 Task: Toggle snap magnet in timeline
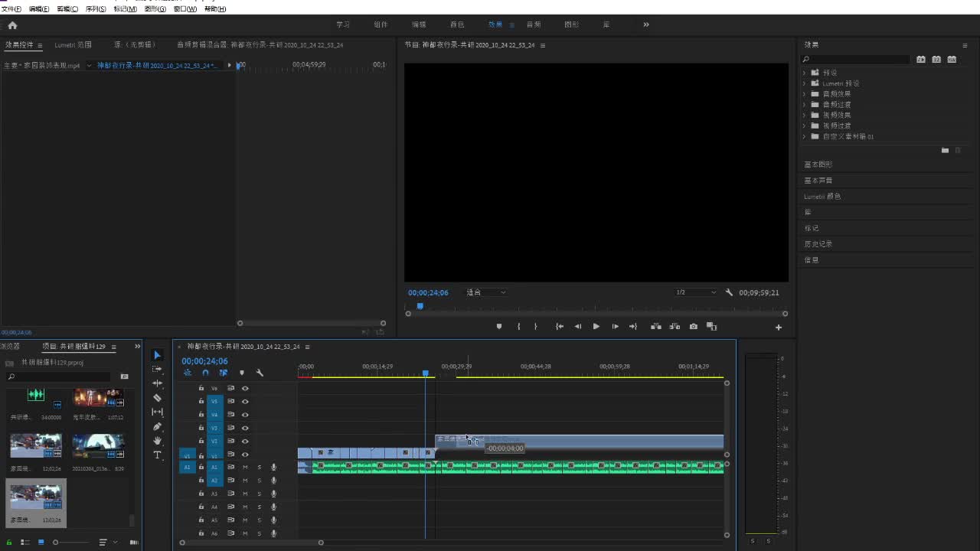tap(205, 373)
